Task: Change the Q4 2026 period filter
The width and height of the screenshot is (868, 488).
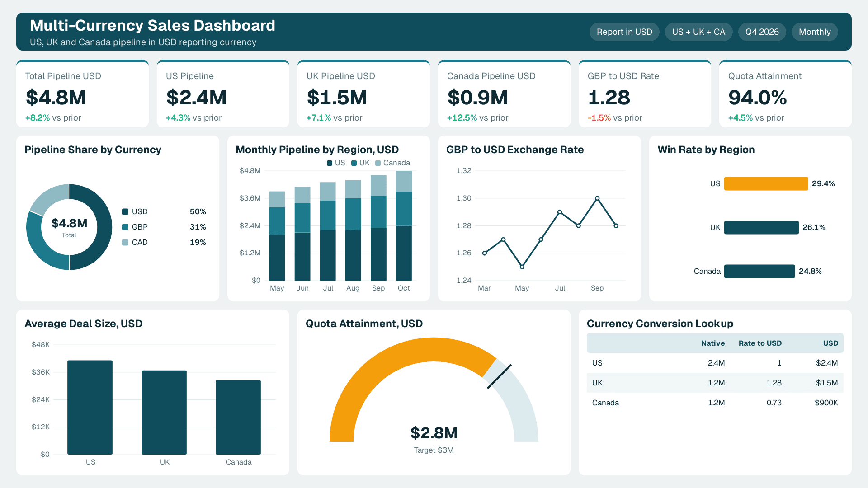Action: point(762,32)
